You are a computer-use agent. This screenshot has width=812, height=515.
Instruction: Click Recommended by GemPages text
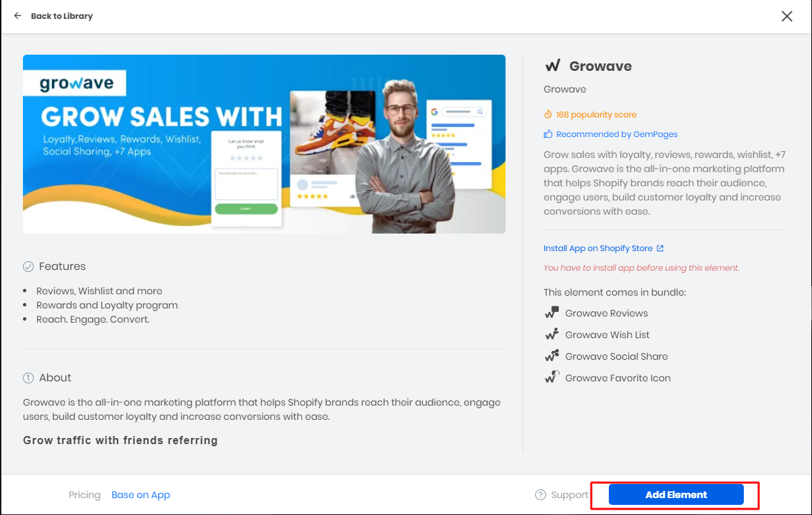617,134
